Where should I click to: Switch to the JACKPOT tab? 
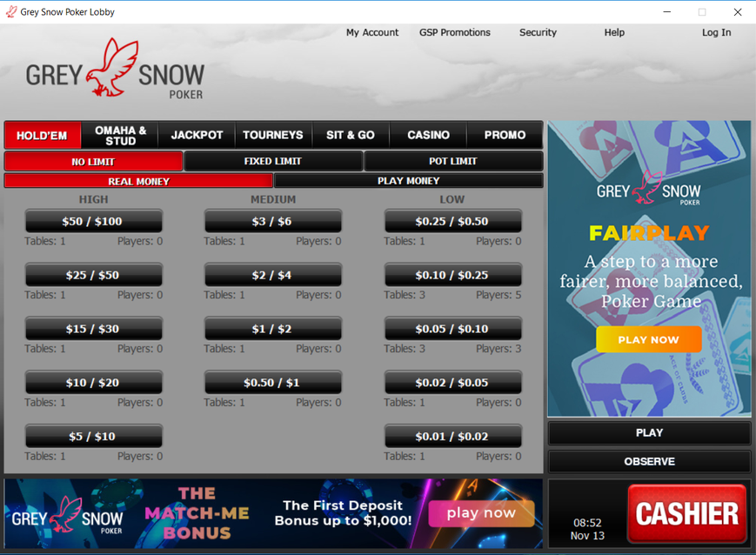(197, 135)
